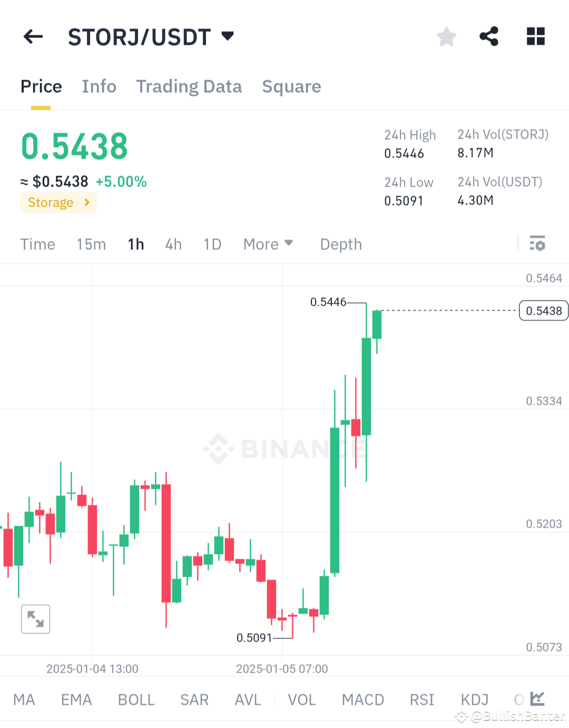This screenshot has height=728, width=569.
Task: Open the Depth view
Action: point(340,244)
